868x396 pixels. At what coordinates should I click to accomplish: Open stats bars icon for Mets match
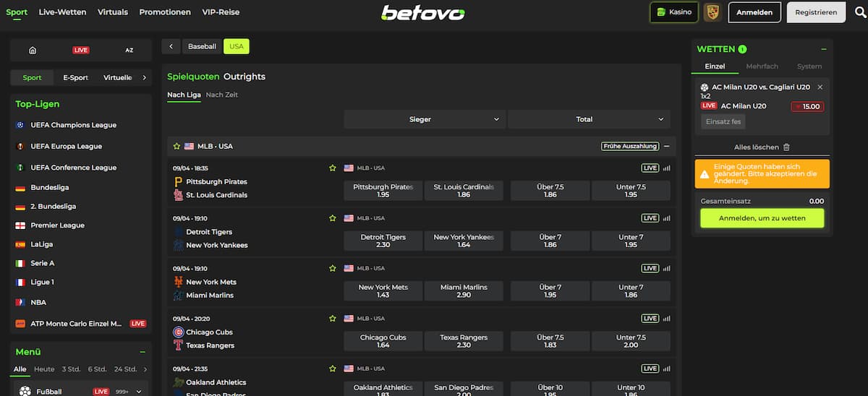pyautogui.click(x=667, y=268)
